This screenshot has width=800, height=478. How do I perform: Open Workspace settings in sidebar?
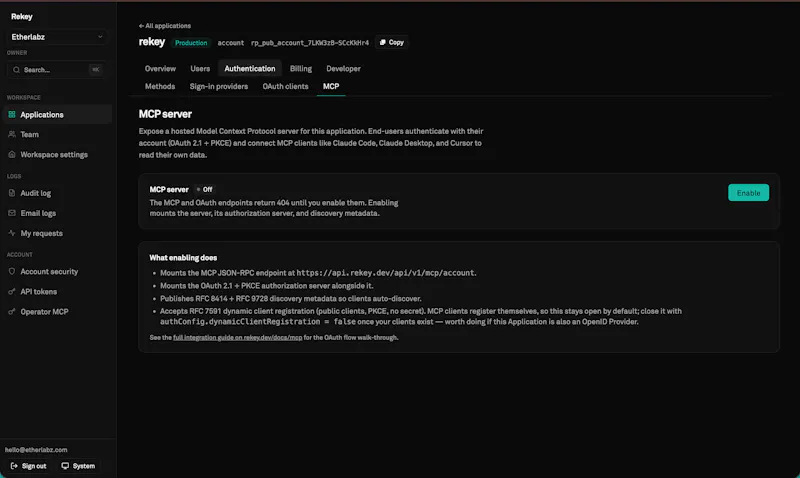[x=57, y=154]
